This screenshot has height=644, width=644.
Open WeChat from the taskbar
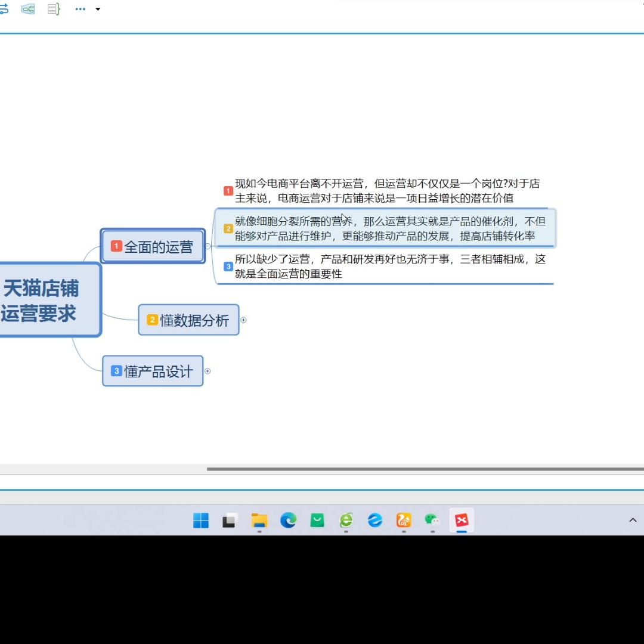tap(432, 521)
